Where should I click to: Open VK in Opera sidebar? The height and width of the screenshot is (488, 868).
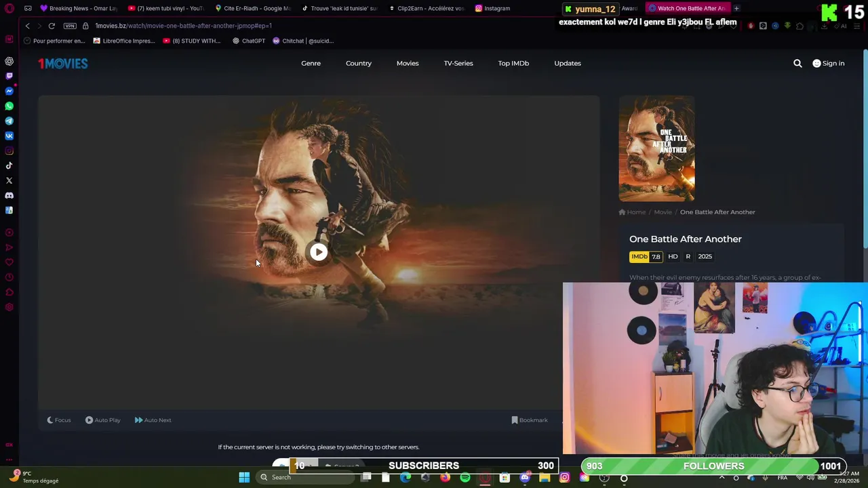tap(9, 136)
